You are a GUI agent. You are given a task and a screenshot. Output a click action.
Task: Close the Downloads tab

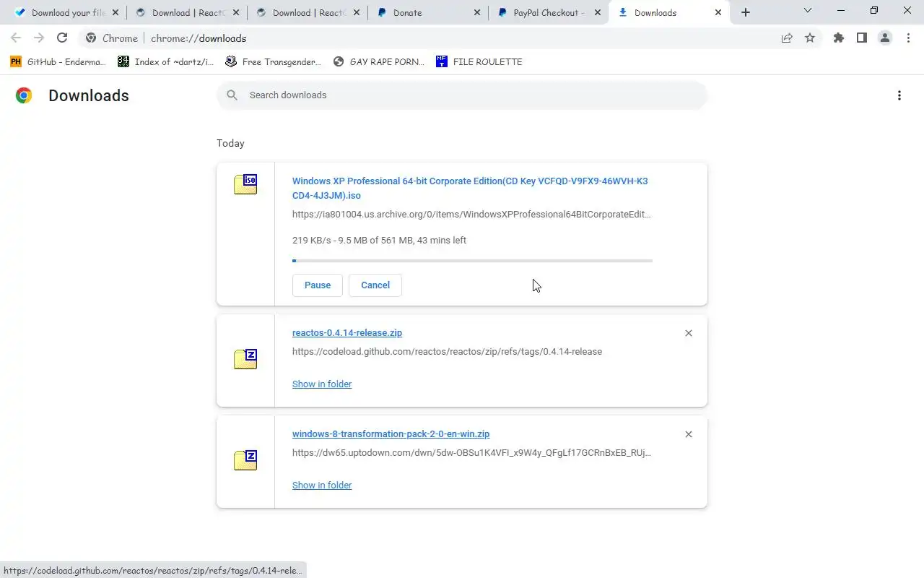[x=718, y=12]
